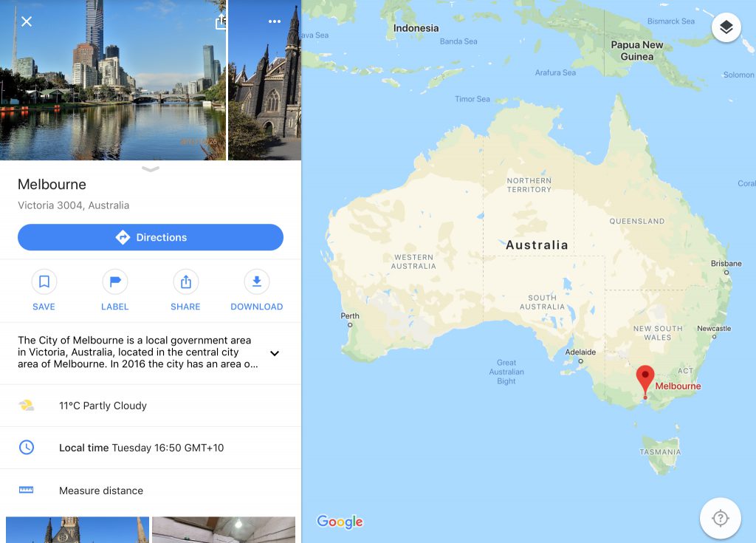Tap the locate me button
756x543 pixels.
point(721,519)
